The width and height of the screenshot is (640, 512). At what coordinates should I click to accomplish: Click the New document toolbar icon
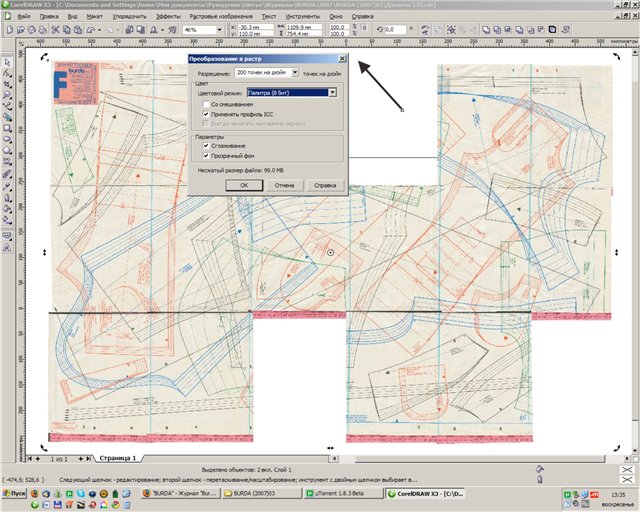[9, 30]
